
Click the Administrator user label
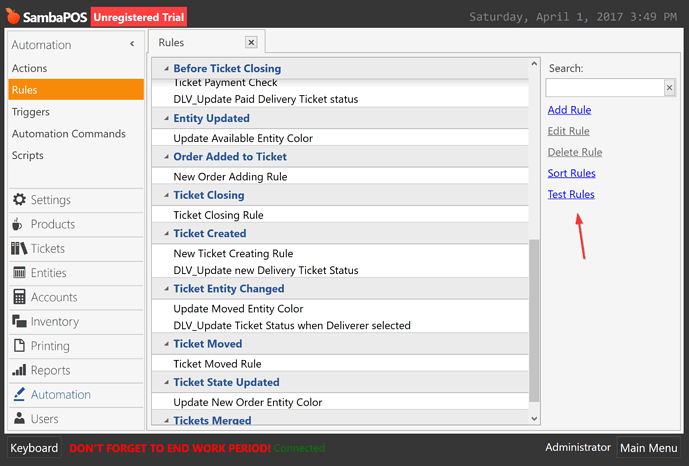coord(578,447)
